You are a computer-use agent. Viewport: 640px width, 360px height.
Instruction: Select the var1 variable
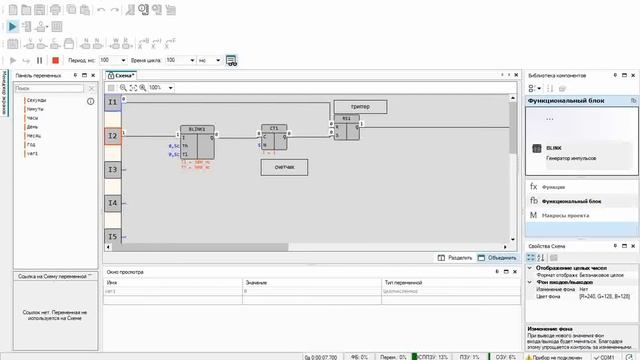coord(32,153)
